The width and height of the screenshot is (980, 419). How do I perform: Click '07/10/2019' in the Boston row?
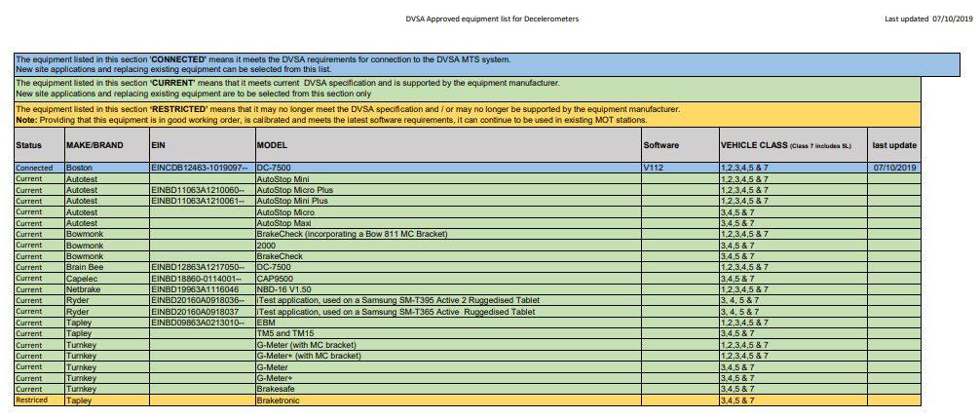pos(894,169)
